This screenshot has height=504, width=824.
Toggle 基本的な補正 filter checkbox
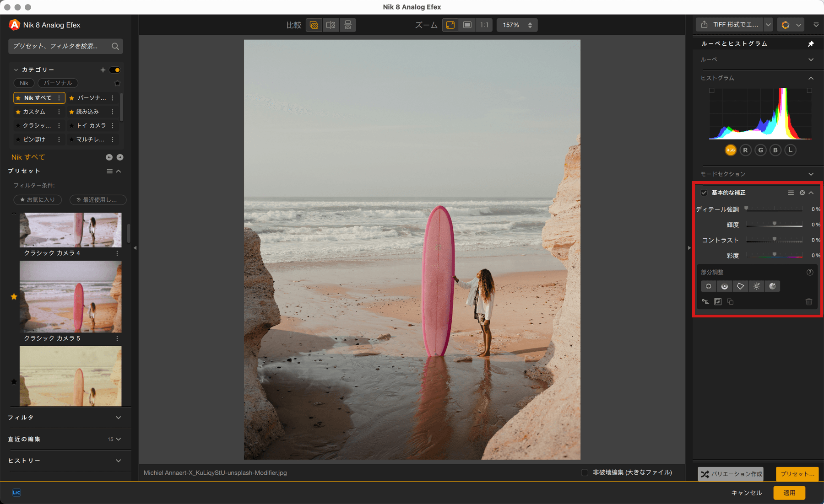click(x=704, y=193)
